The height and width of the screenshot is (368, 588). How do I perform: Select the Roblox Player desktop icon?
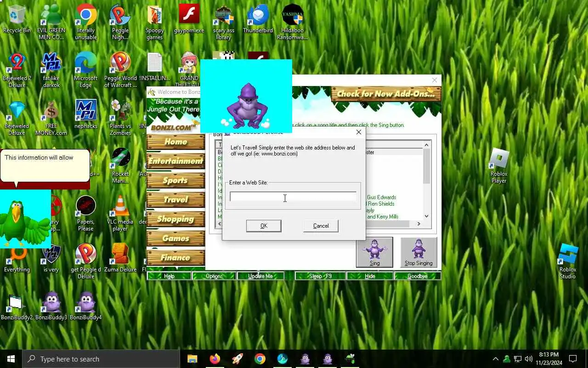click(499, 166)
